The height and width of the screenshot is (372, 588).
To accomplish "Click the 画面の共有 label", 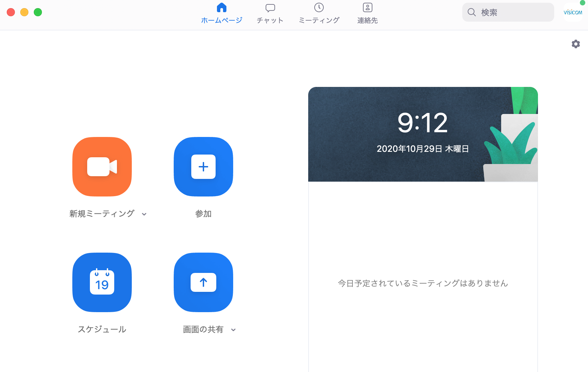I will (203, 329).
